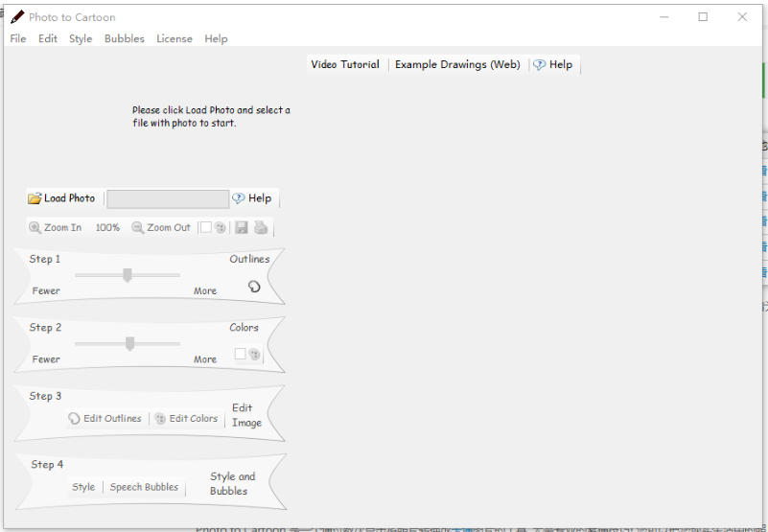Toggle the Step 2 Colors checkbox

point(240,354)
